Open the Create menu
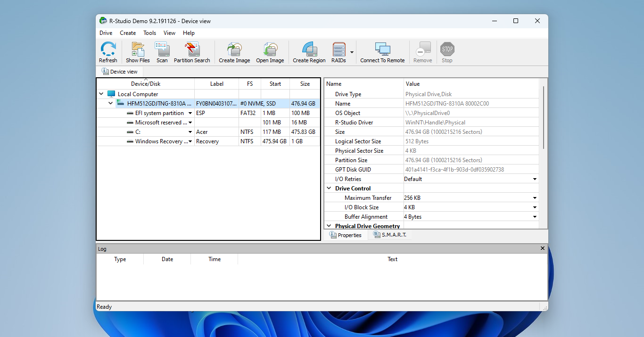The width and height of the screenshot is (644, 337). pos(128,33)
